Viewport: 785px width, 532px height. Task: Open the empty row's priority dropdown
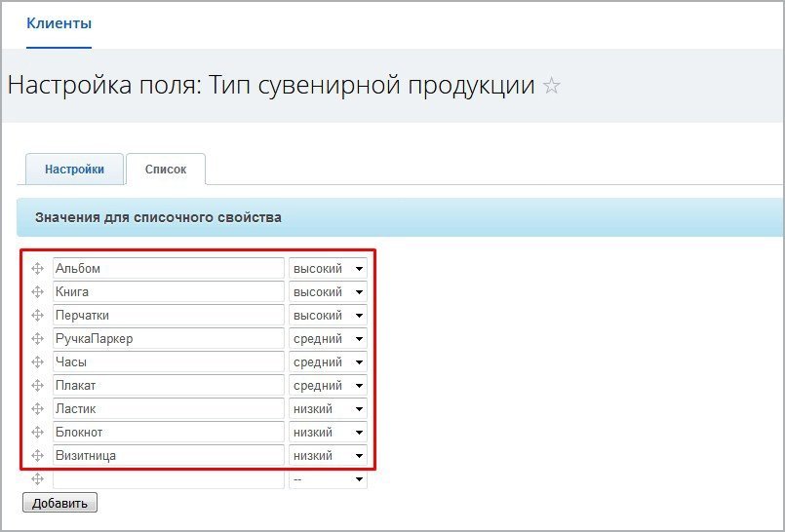point(328,479)
